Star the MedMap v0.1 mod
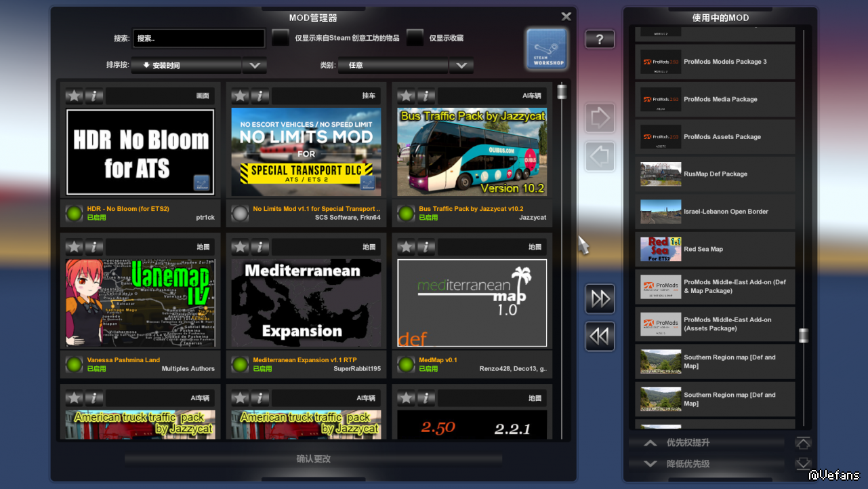The height and width of the screenshot is (489, 868). [x=407, y=247]
